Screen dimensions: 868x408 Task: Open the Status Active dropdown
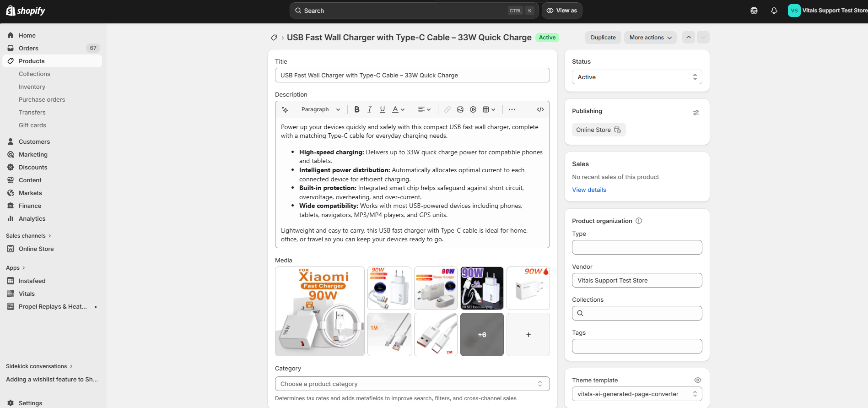[x=637, y=77]
